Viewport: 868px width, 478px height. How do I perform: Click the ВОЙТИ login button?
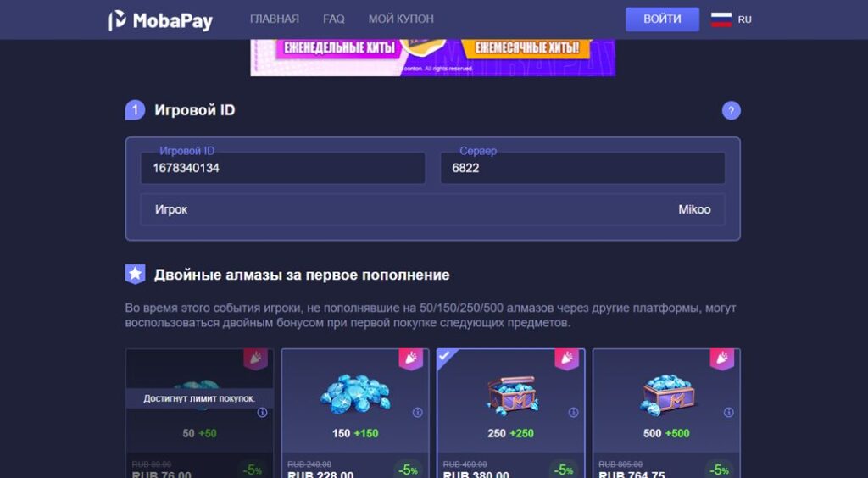coord(662,19)
